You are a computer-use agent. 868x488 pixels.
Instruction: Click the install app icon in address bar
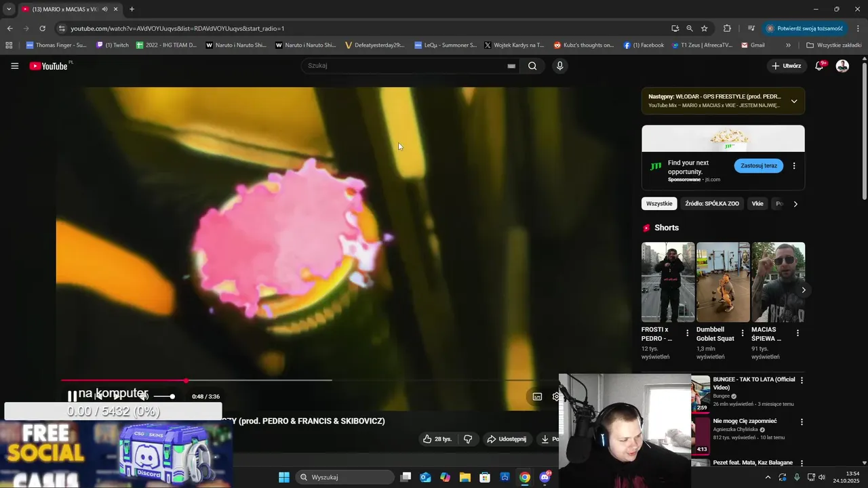click(675, 28)
